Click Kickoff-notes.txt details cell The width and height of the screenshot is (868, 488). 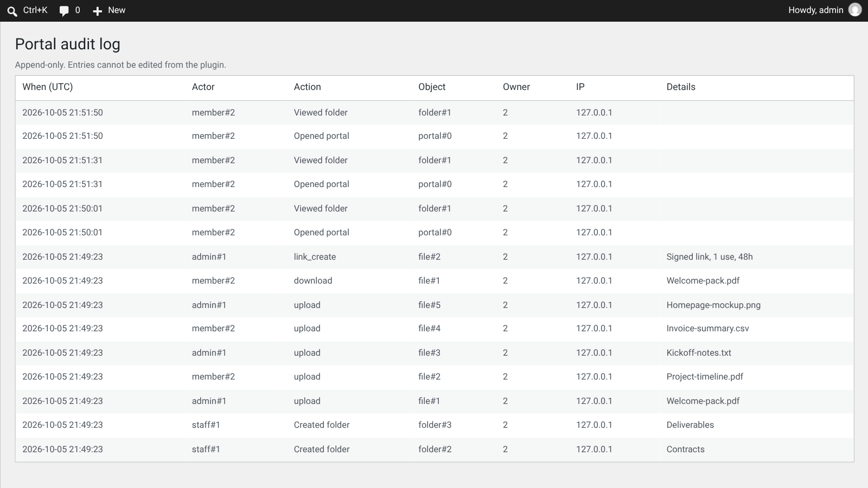699,352
